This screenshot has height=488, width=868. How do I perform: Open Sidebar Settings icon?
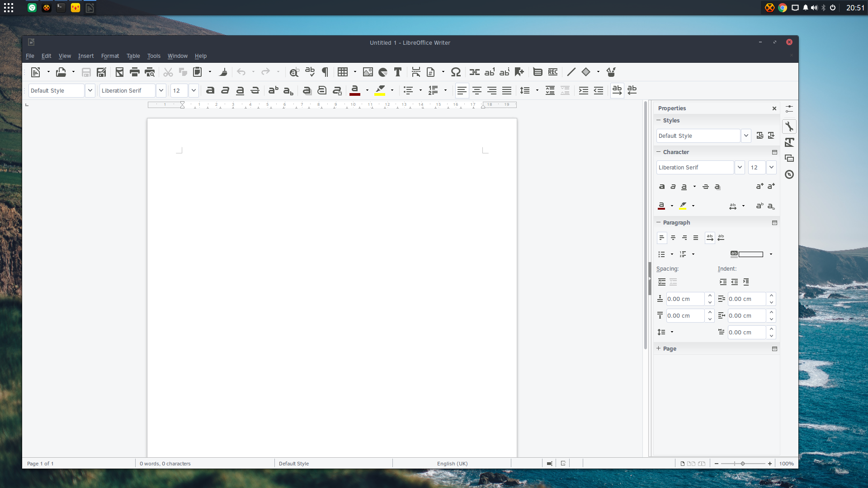click(x=789, y=109)
